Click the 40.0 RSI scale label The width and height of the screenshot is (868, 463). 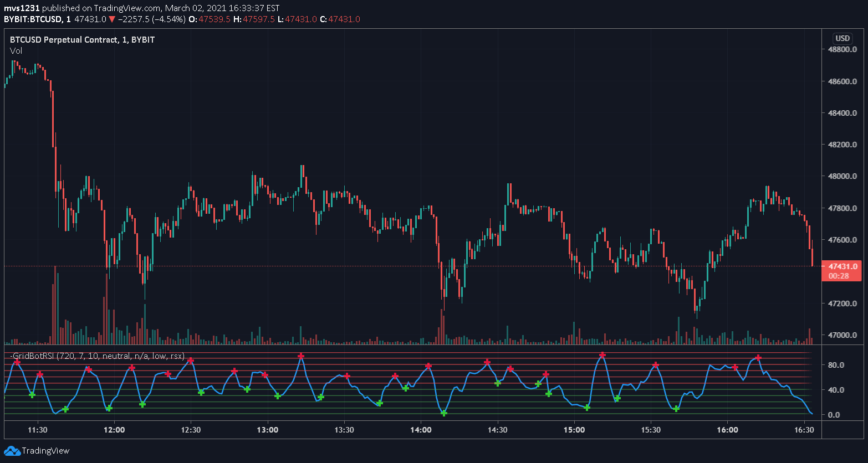pyautogui.click(x=836, y=390)
